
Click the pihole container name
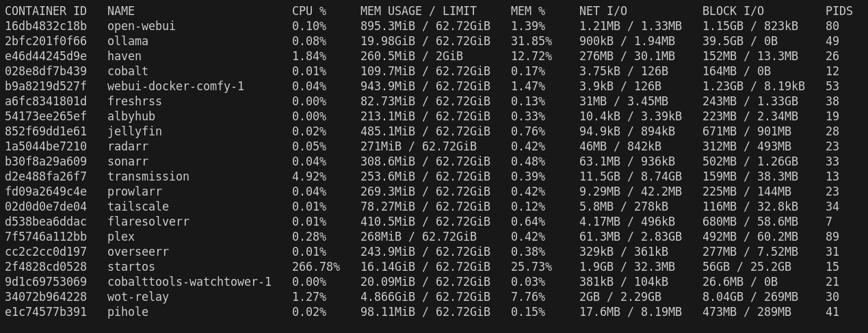point(127,312)
